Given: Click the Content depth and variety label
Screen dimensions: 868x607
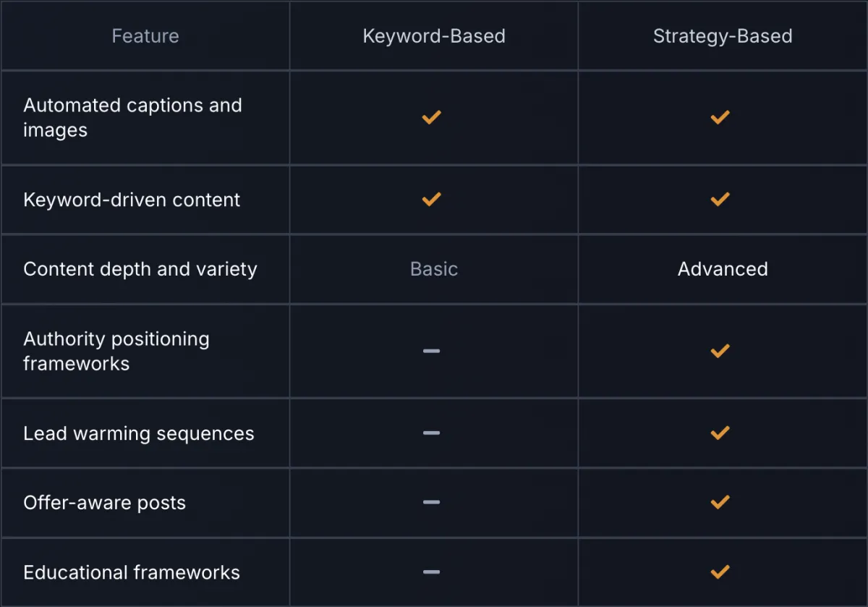Looking at the screenshot, I should (140, 269).
